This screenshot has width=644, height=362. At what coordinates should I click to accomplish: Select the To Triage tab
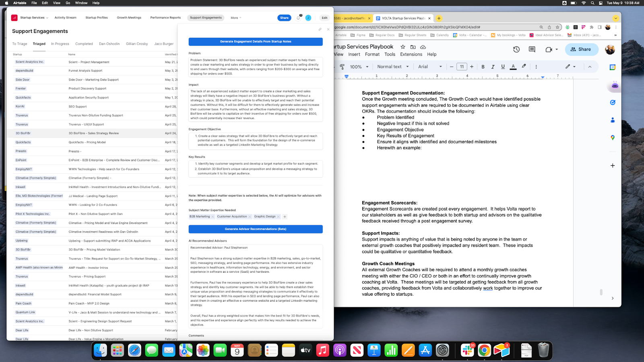pyautogui.click(x=20, y=44)
